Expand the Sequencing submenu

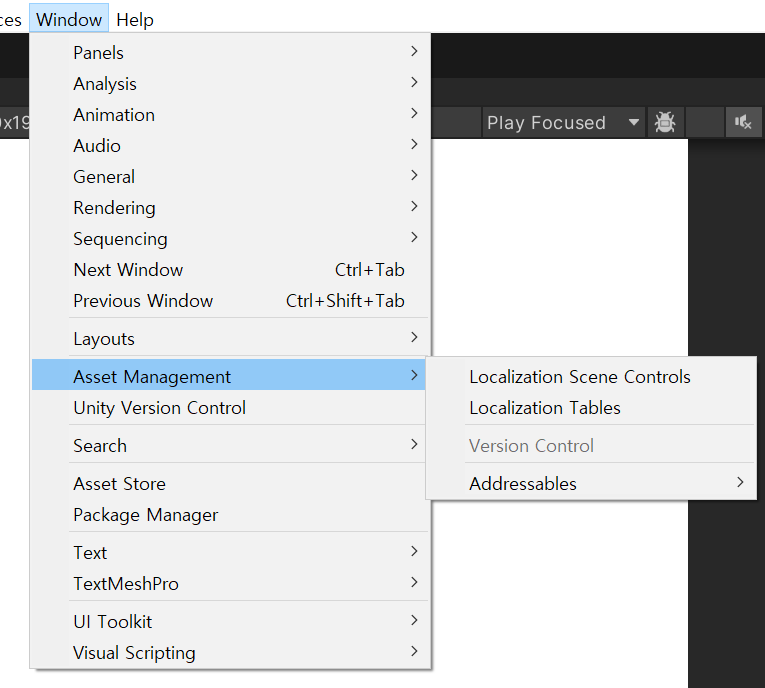[x=230, y=239]
